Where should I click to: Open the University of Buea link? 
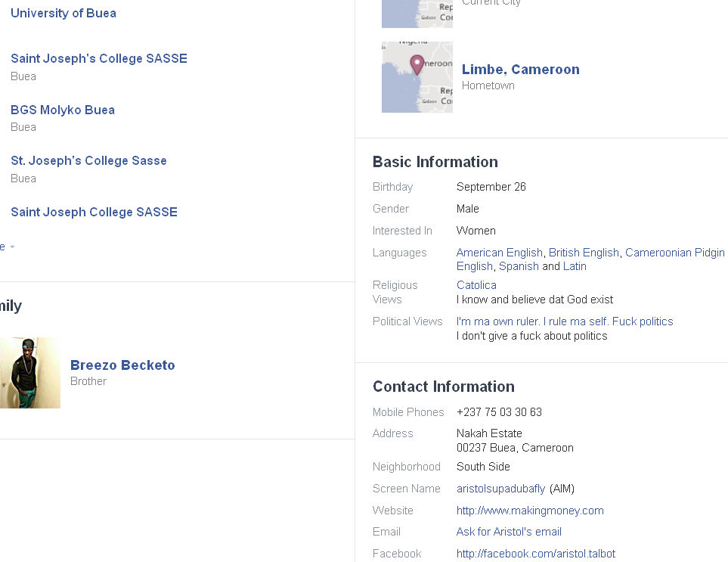point(64,13)
